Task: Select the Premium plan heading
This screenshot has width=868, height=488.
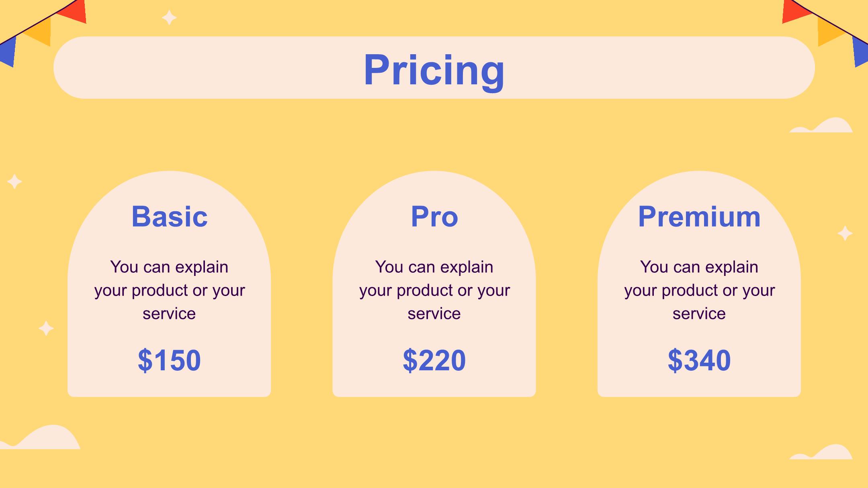Action: tap(699, 217)
